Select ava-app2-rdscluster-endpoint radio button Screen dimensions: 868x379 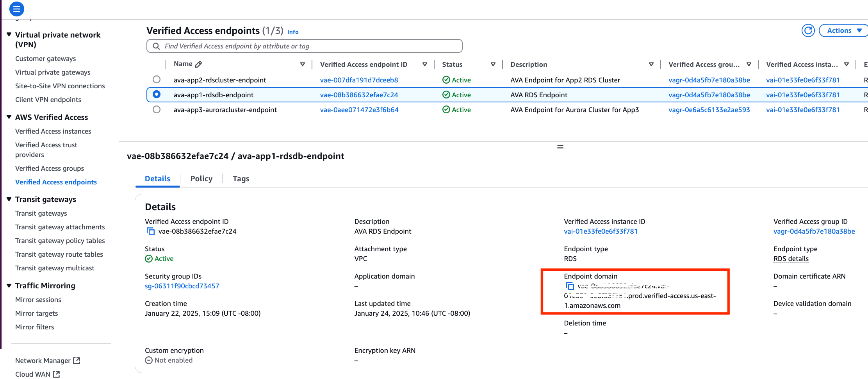tap(157, 80)
